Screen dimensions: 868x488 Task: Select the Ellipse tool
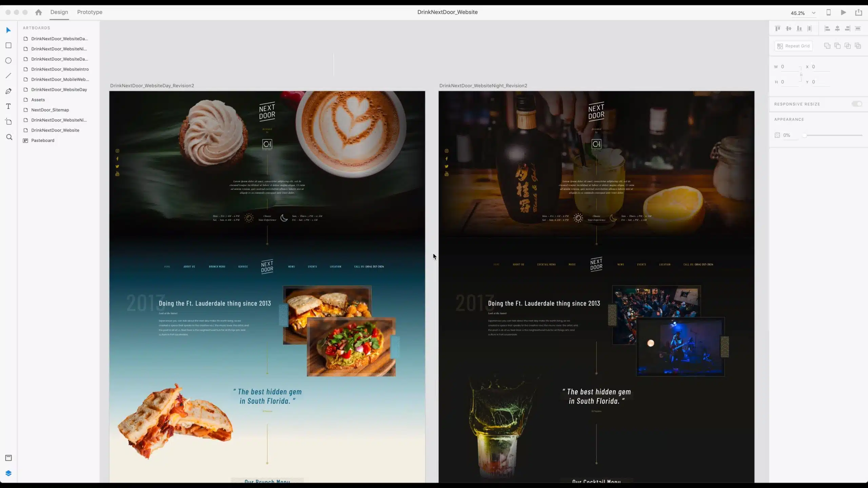[8, 61]
